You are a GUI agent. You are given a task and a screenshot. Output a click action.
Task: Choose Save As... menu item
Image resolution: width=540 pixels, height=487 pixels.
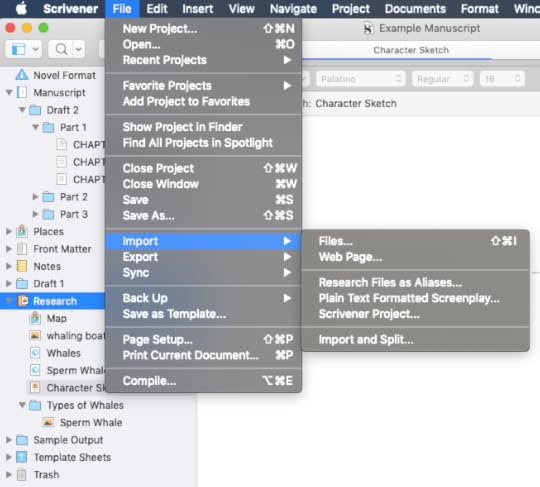tap(204, 216)
